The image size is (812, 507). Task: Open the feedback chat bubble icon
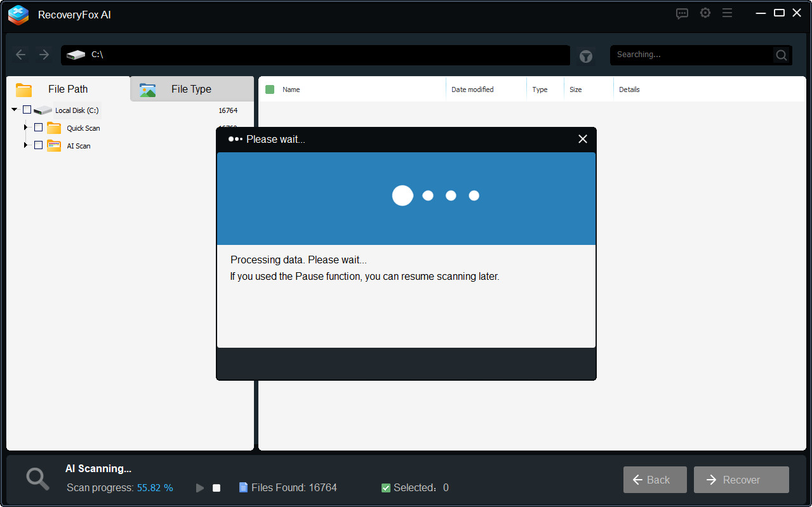tap(682, 13)
